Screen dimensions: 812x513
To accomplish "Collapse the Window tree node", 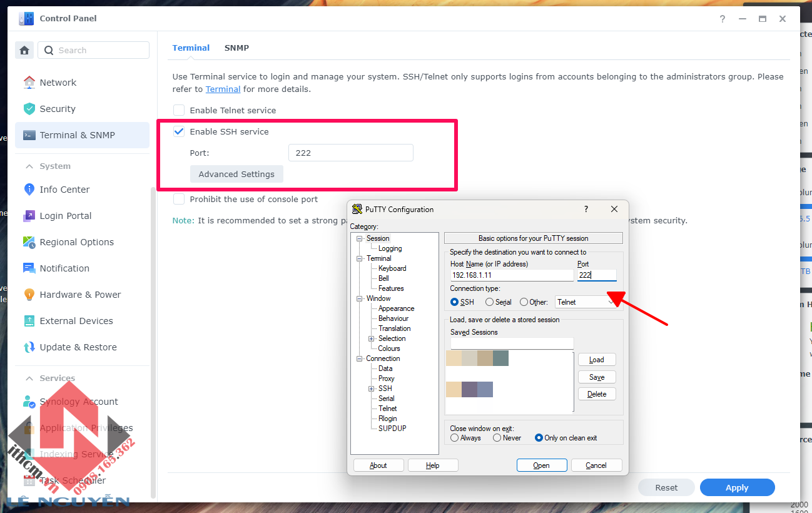I will click(360, 298).
